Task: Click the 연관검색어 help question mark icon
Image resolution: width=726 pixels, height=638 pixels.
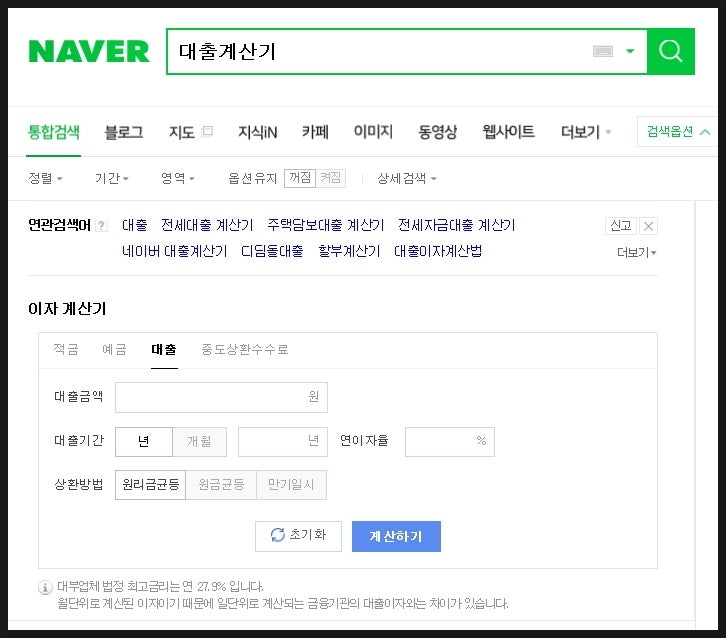Action: (101, 226)
